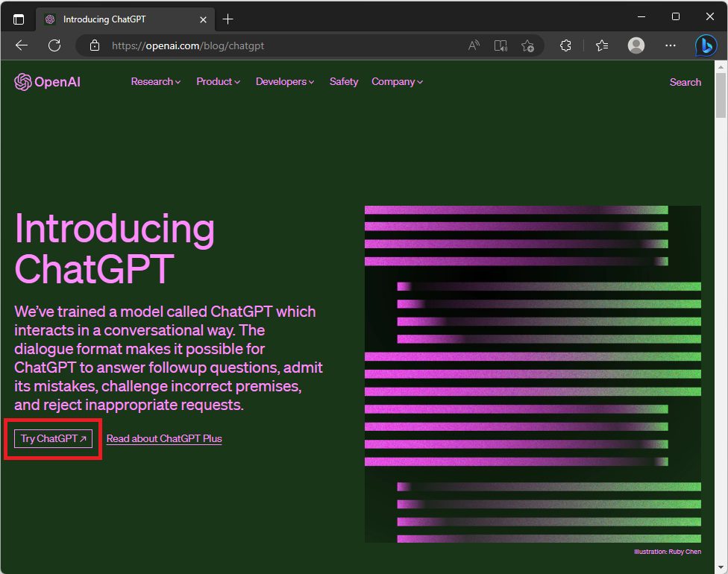Maximize the browser window
The height and width of the screenshot is (574, 728).
point(676,16)
